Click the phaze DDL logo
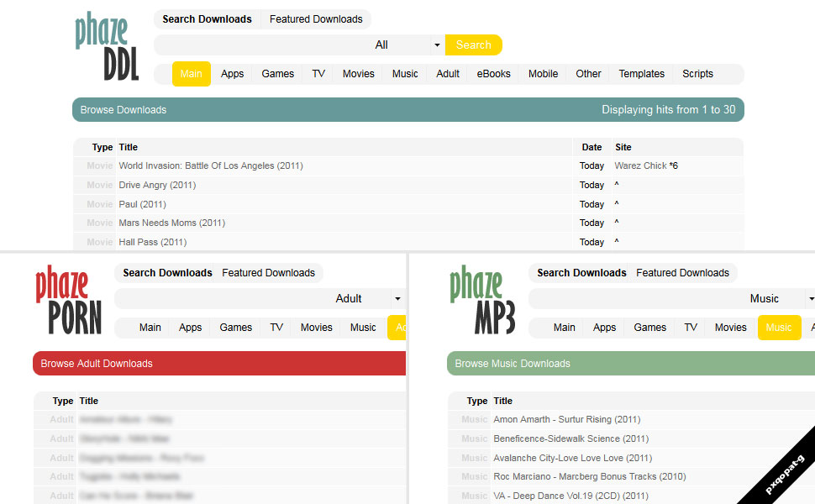This screenshot has height=504, width=815. point(107,47)
